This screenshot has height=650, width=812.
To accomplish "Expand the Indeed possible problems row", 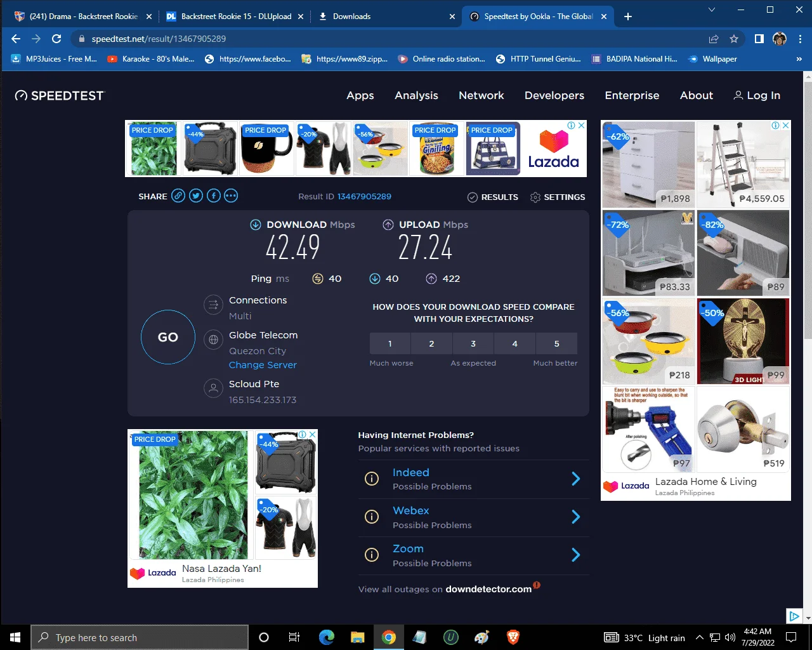I will pos(474,479).
